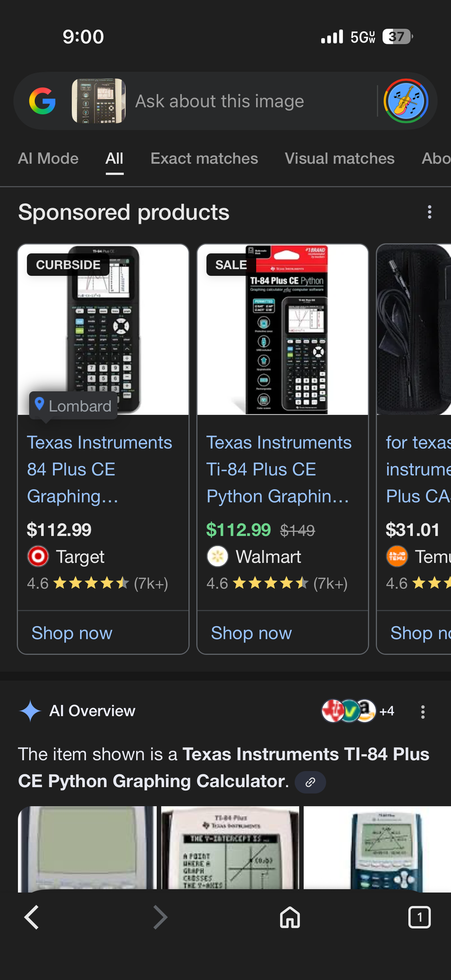Tap Shop now under Walmart listing
451x980 pixels.
click(x=251, y=633)
